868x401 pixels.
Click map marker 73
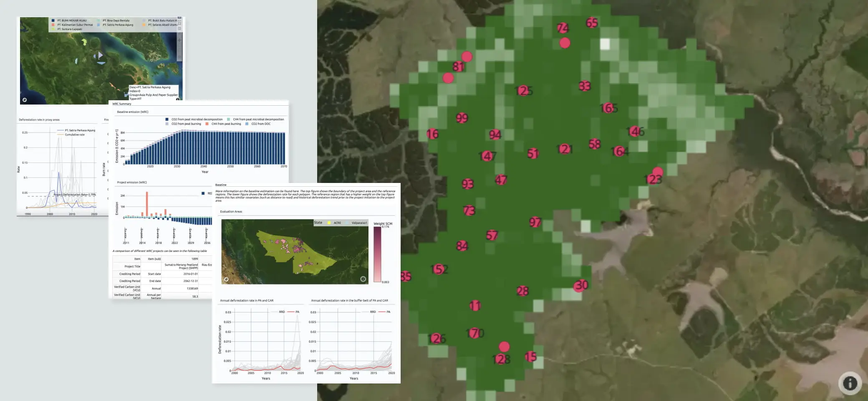pyautogui.click(x=469, y=211)
